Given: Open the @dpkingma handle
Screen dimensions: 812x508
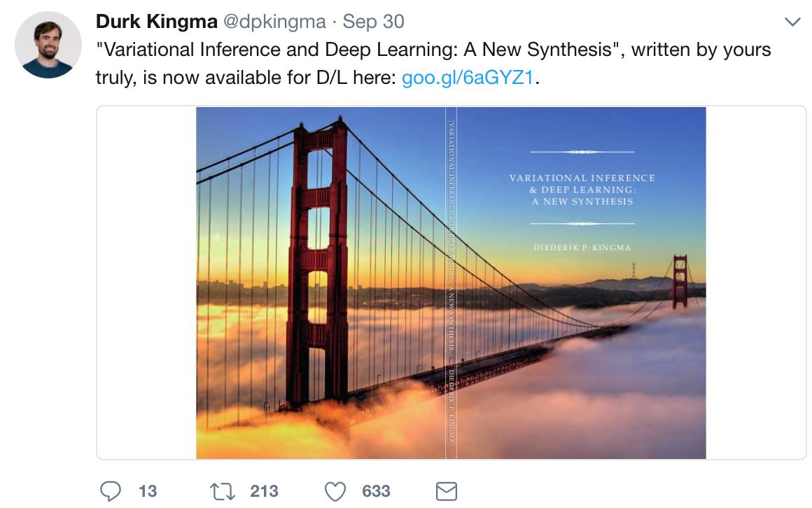Looking at the screenshot, I should click(x=274, y=22).
